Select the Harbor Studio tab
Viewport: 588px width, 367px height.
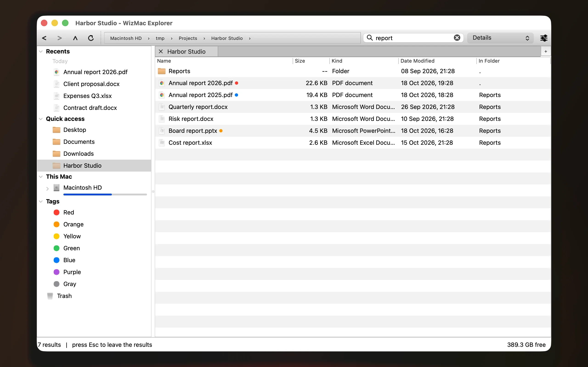(186, 51)
